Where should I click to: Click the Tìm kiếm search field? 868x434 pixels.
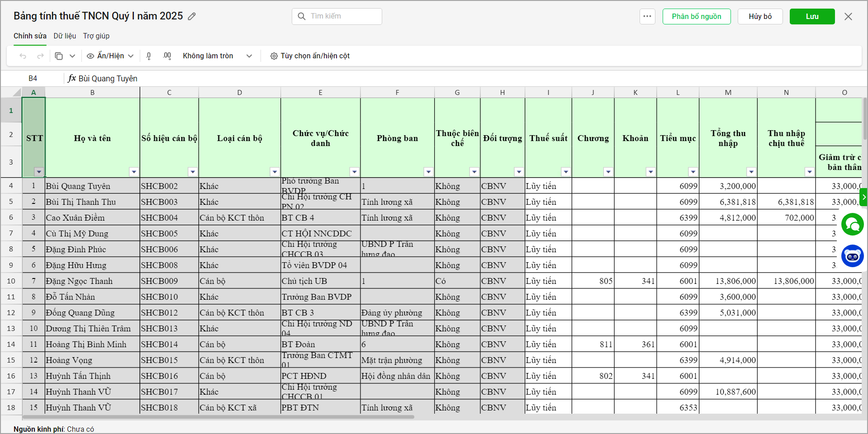[337, 16]
